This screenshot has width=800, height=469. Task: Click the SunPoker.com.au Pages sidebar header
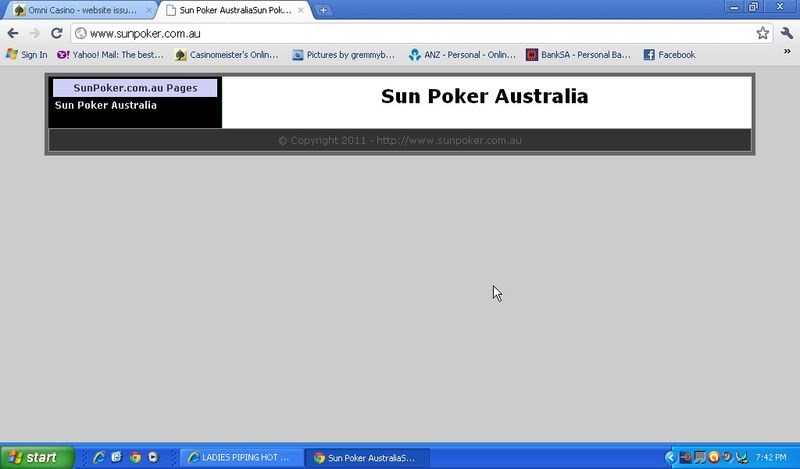[135, 88]
